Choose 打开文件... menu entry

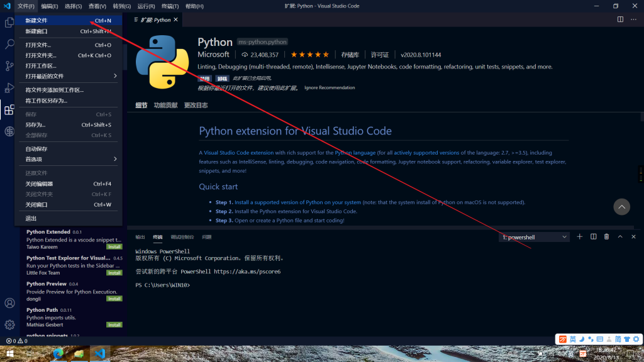click(x=68, y=45)
